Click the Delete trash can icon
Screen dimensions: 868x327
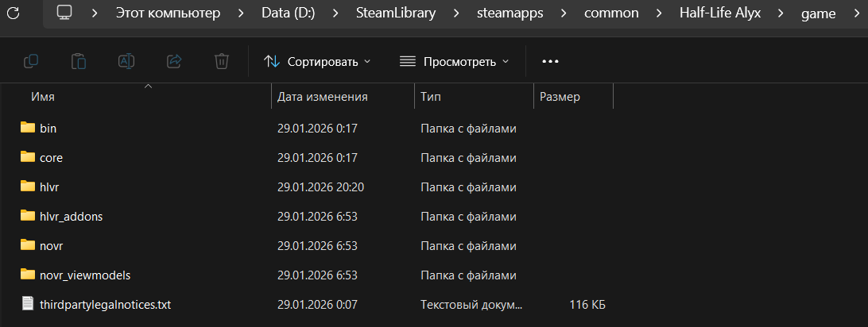[x=222, y=61]
